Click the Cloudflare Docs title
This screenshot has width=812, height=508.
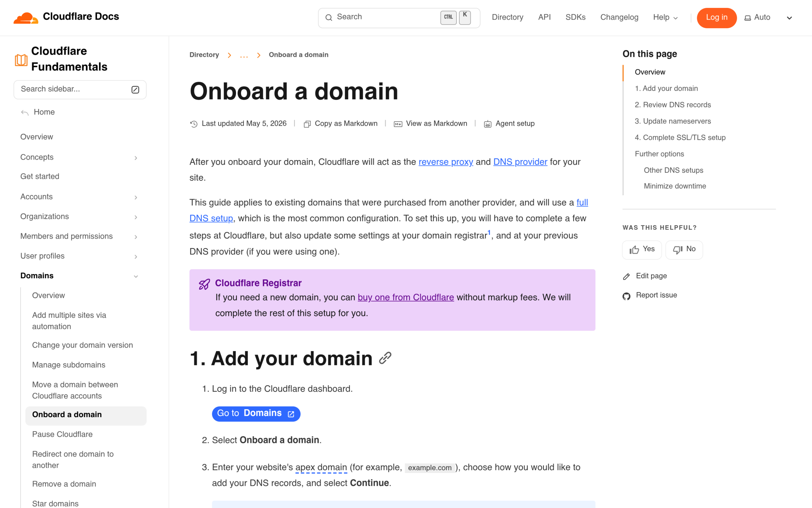click(81, 17)
